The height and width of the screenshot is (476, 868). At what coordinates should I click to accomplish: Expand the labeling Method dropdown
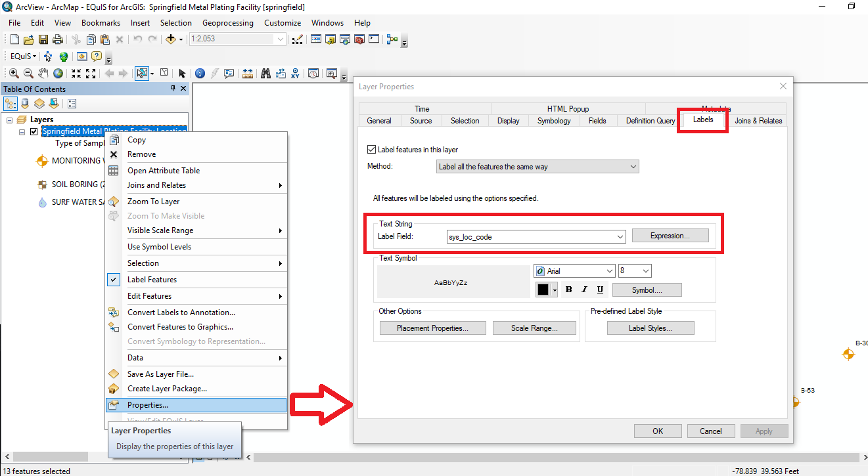coord(633,167)
